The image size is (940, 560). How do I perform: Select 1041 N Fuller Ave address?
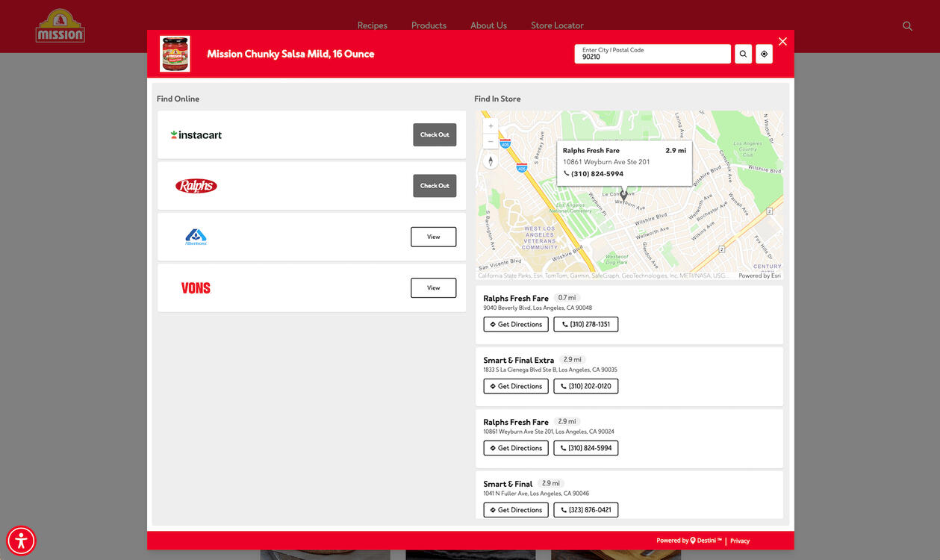(536, 494)
